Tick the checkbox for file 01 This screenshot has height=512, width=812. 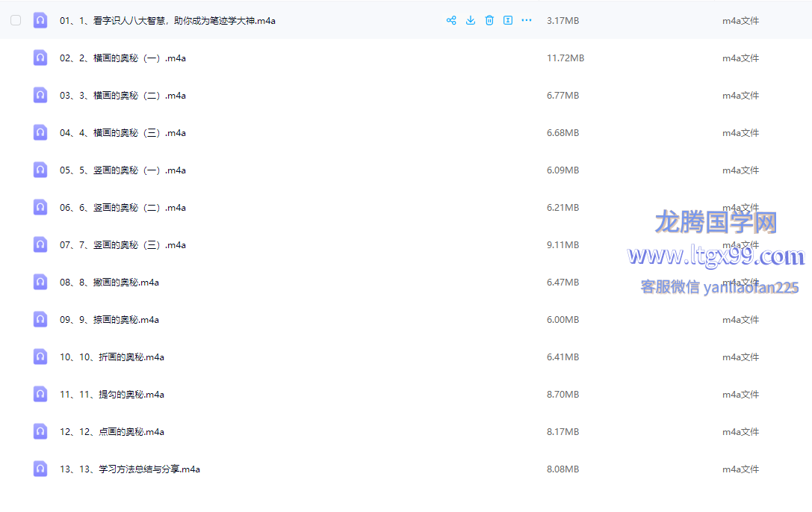16,20
